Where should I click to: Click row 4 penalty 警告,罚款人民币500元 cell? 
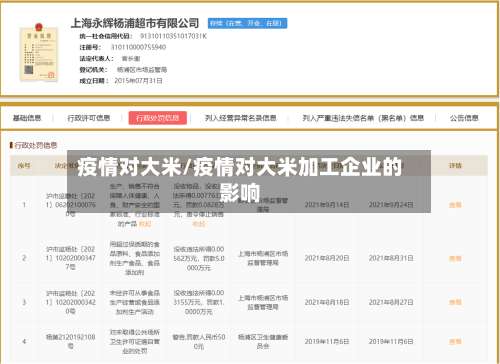click(x=199, y=342)
